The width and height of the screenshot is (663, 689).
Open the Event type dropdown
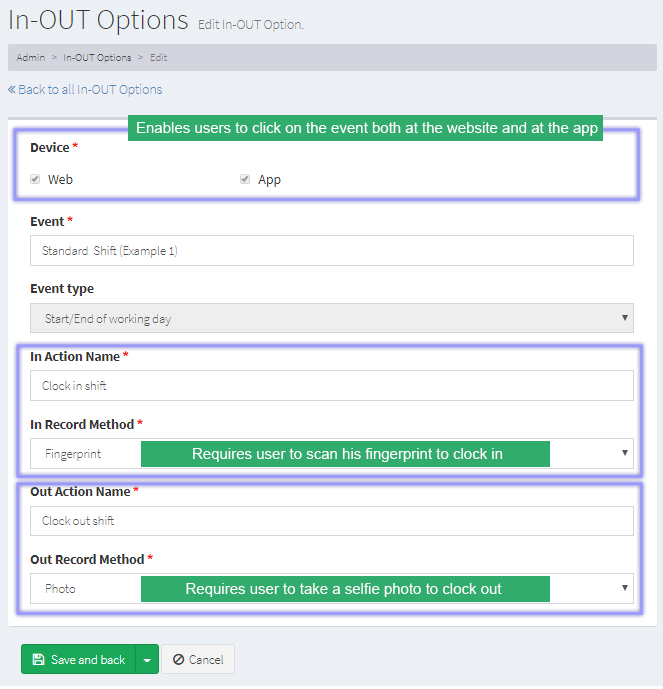tap(331, 319)
